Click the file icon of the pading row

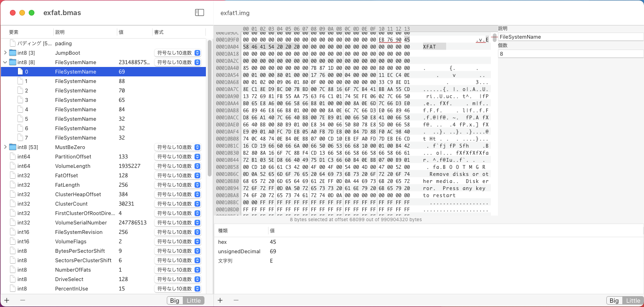click(13, 43)
